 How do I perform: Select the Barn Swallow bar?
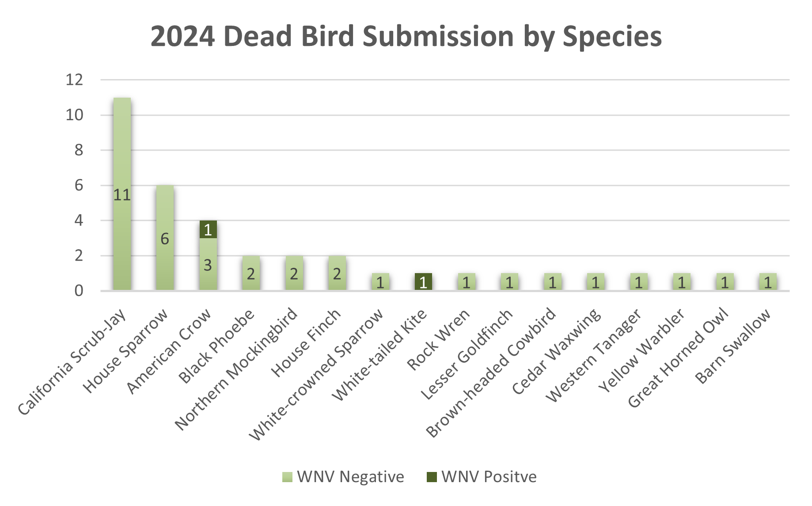768,282
